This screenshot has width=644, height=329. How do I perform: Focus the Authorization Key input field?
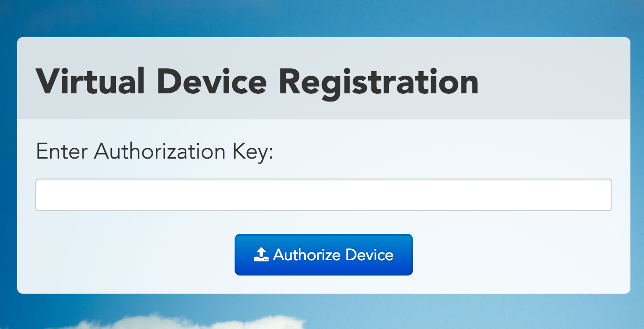pyautogui.click(x=324, y=195)
